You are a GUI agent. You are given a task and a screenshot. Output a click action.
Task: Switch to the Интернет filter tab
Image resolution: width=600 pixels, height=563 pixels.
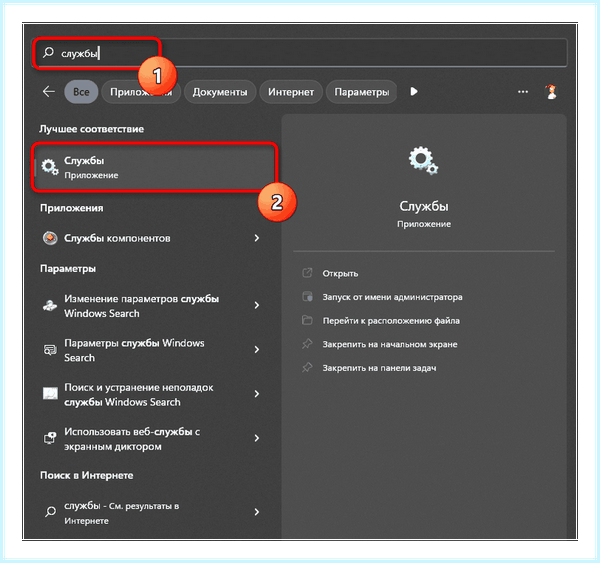click(291, 92)
